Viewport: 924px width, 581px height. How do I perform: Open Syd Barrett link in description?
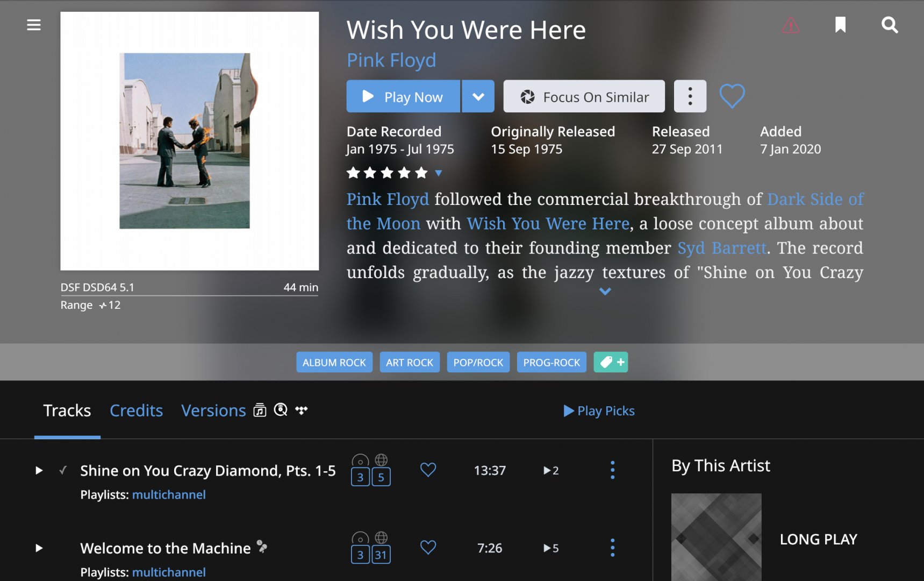pyautogui.click(x=722, y=248)
